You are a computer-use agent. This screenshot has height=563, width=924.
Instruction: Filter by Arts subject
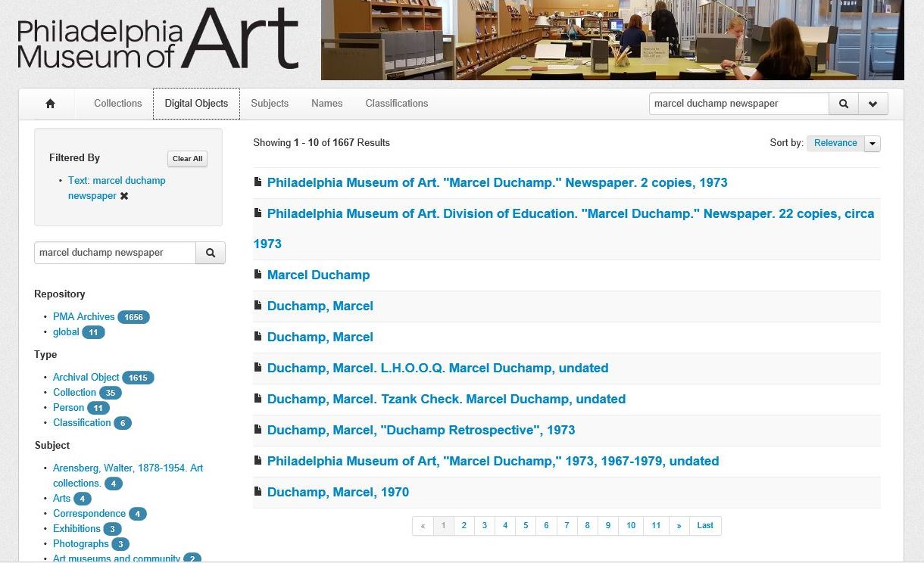61,499
